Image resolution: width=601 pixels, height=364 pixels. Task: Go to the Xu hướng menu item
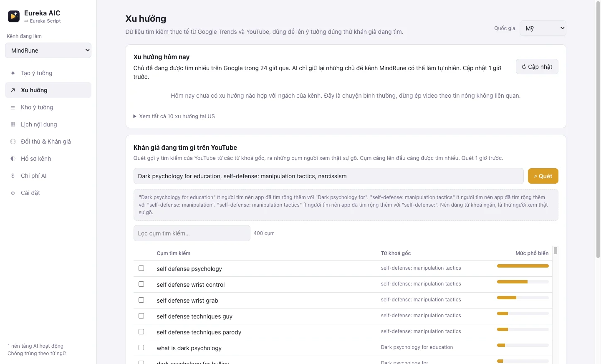[x=48, y=90]
